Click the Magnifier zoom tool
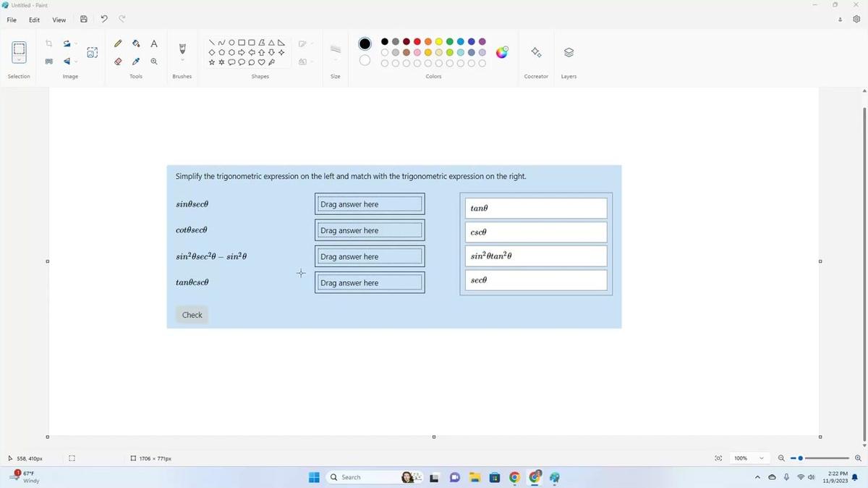 [154, 62]
